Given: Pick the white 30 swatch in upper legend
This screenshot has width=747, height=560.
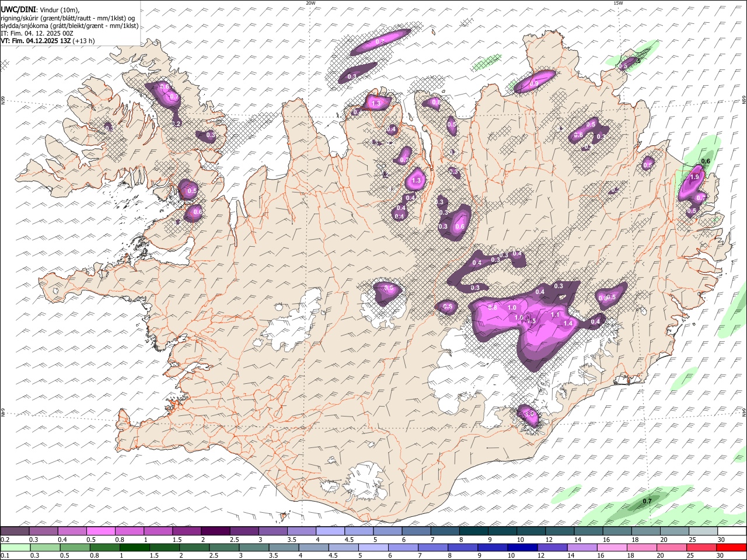Looking at the screenshot, I should (732, 531).
